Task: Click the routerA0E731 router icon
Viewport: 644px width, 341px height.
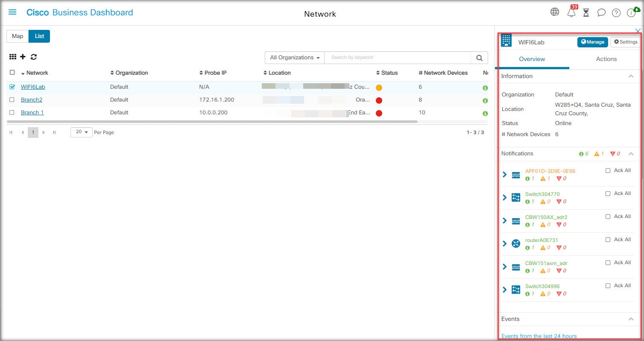Action: point(516,244)
